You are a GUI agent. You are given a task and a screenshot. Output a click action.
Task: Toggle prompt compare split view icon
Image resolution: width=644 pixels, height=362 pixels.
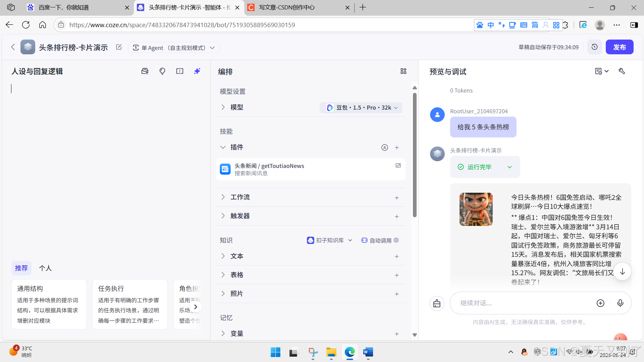(180, 71)
